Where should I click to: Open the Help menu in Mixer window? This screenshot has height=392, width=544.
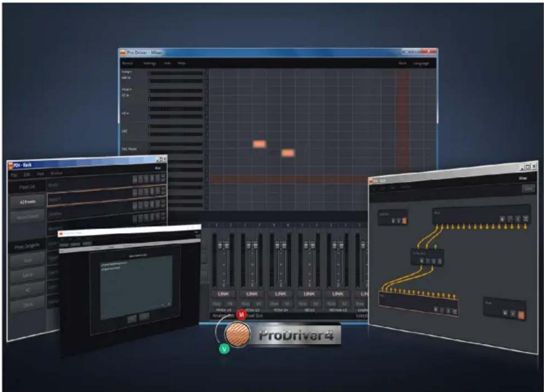182,63
